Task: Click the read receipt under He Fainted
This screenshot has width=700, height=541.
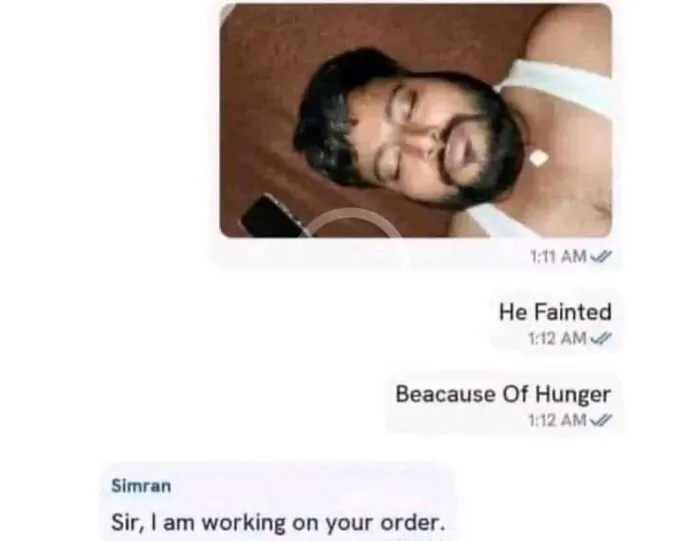Action: [601, 338]
